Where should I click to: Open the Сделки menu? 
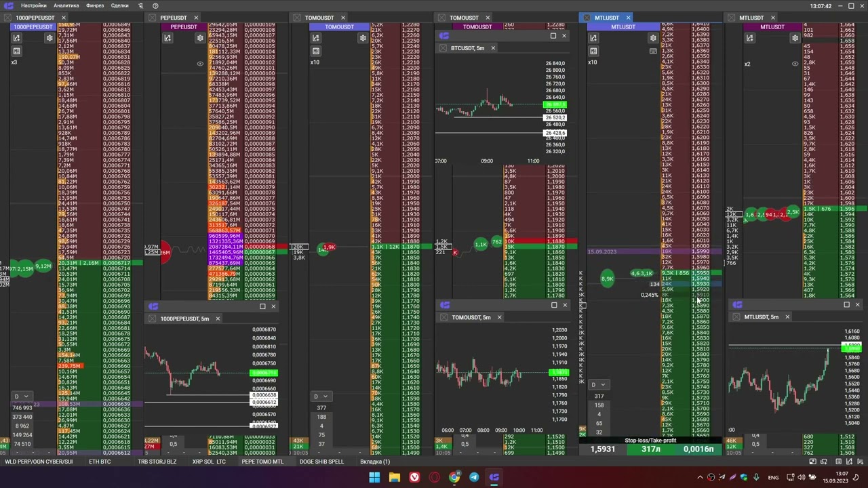pos(119,5)
